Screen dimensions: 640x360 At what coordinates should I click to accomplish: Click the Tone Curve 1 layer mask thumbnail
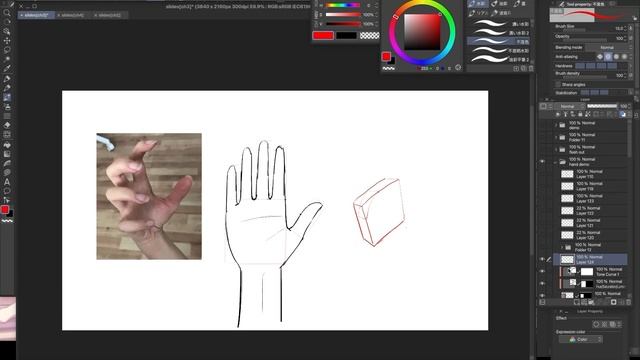(x=587, y=271)
